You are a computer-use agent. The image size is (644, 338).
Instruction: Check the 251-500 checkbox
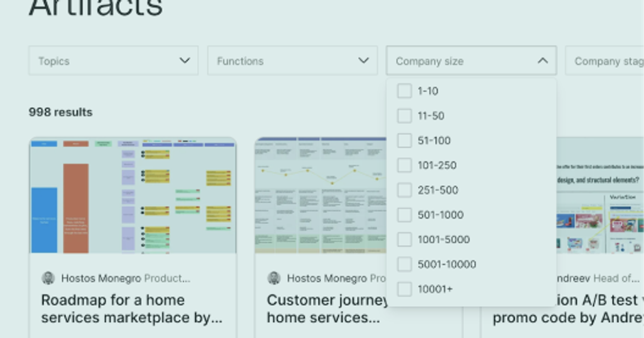[x=404, y=190]
